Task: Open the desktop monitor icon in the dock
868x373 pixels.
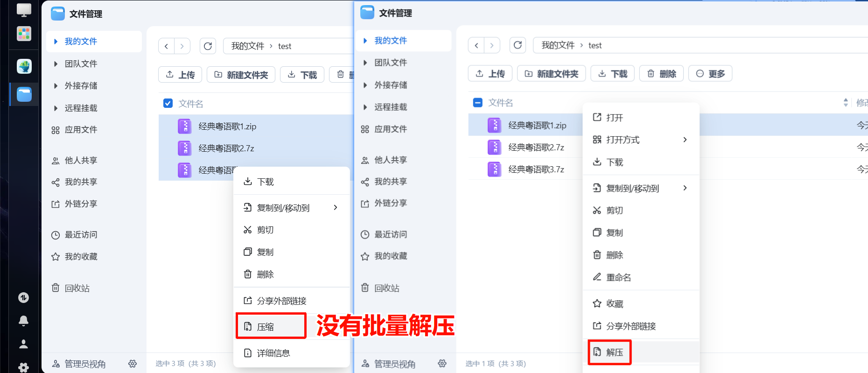Action: (x=24, y=10)
